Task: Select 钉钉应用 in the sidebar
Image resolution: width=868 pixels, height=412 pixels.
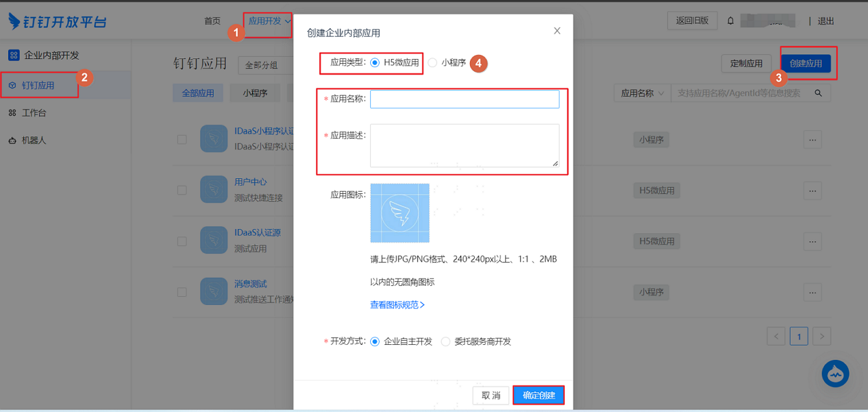Action: pos(65,85)
